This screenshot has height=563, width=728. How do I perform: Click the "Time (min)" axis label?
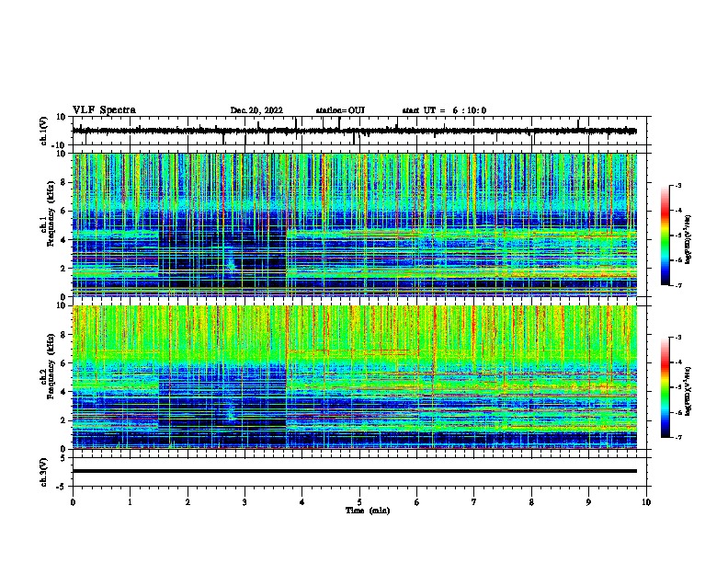[368, 511]
